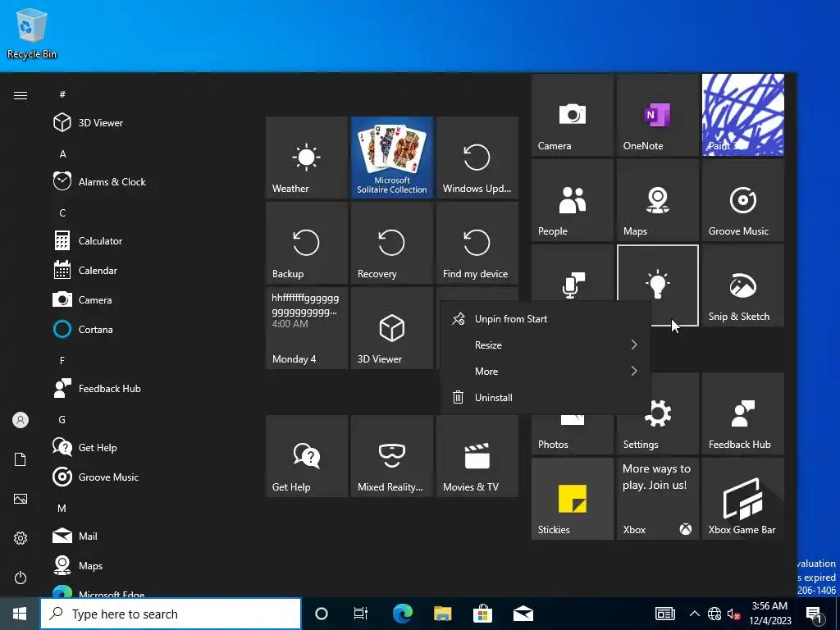Click the Windows Start button

coord(20,614)
